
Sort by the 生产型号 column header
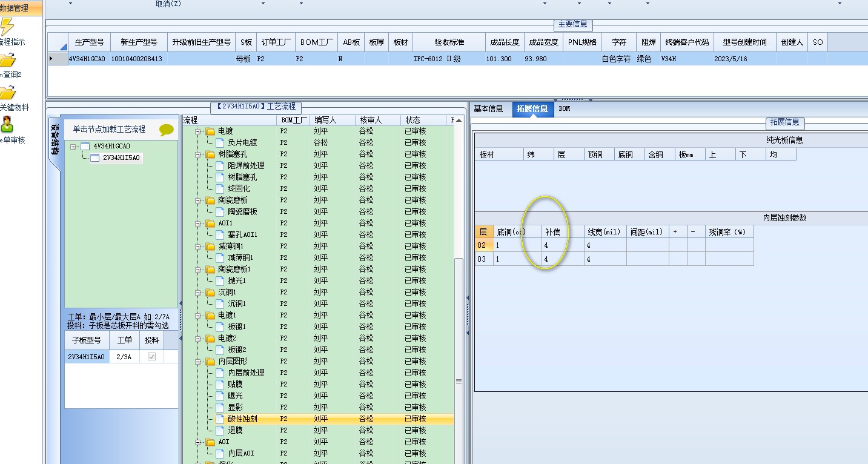click(90, 42)
